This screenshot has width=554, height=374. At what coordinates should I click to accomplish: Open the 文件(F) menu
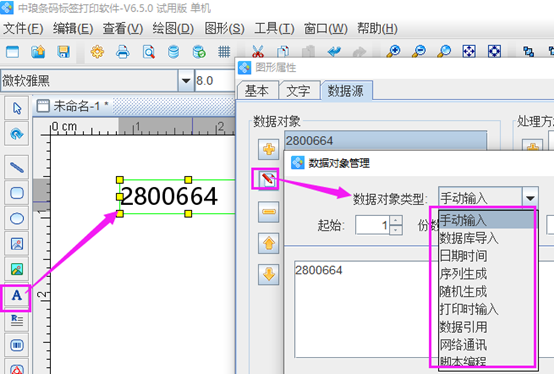tap(23, 29)
